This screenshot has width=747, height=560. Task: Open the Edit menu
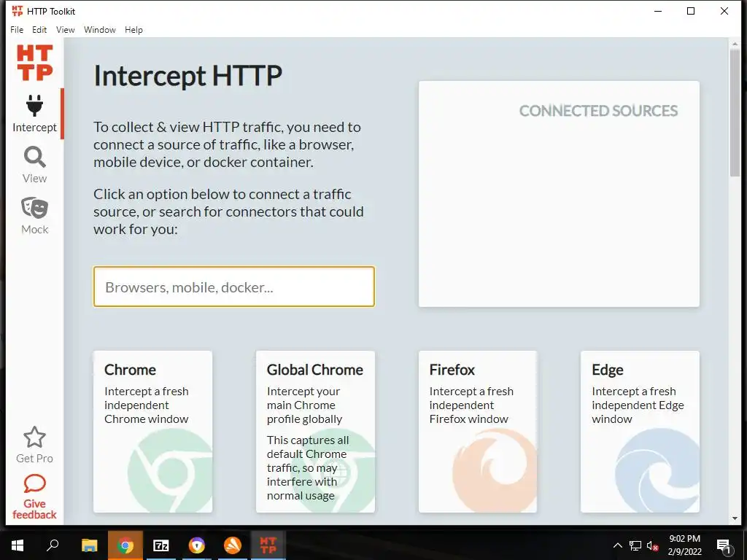point(39,29)
